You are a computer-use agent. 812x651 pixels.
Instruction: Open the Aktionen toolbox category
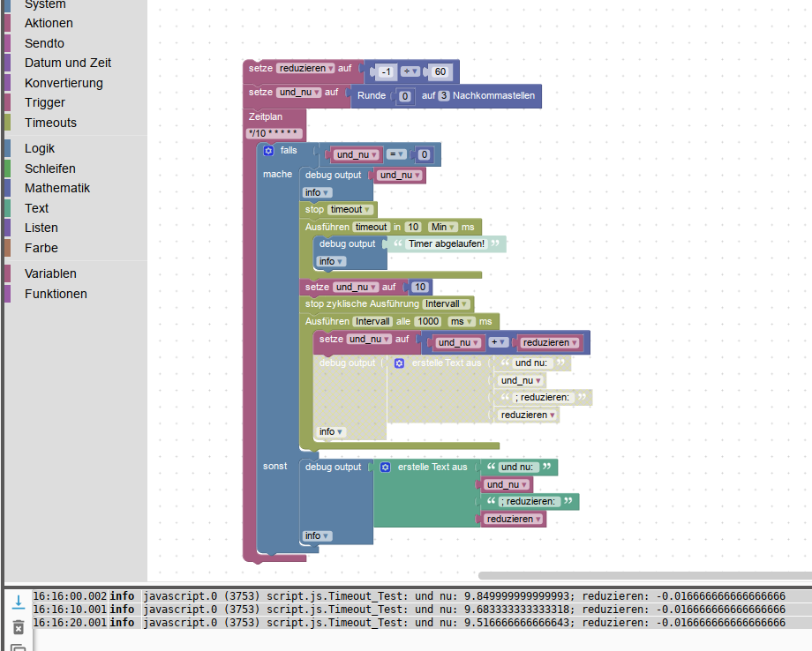[49, 23]
